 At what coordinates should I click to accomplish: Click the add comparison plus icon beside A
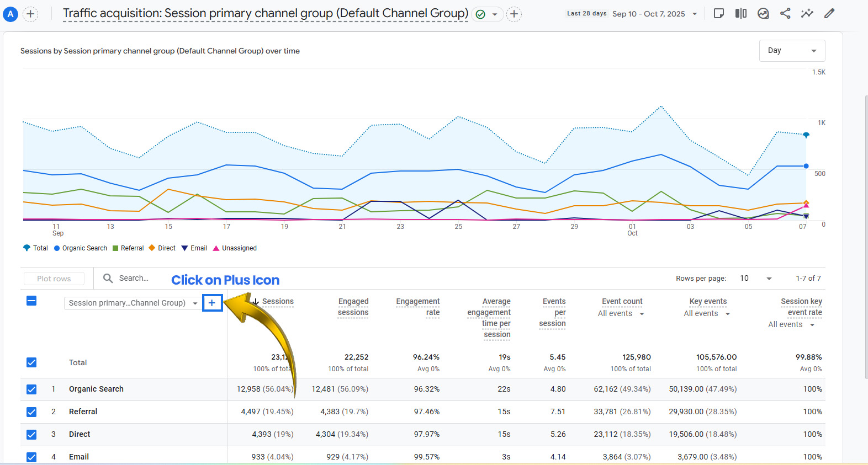pos(30,14)
